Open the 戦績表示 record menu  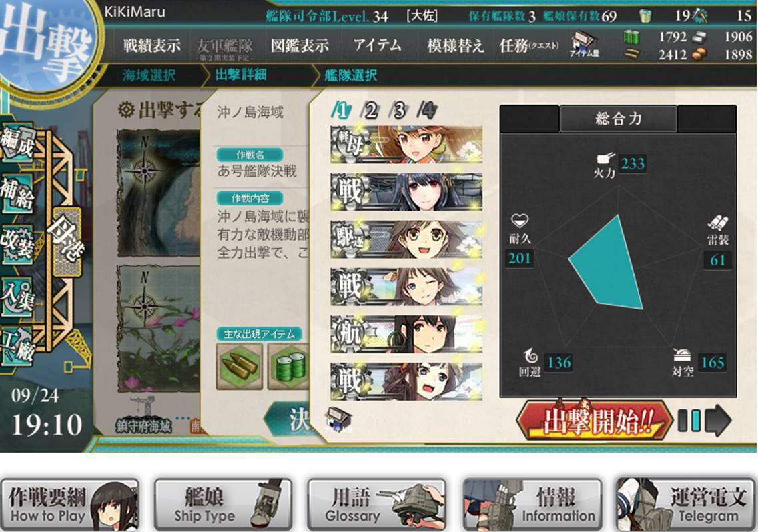[151, 46]
